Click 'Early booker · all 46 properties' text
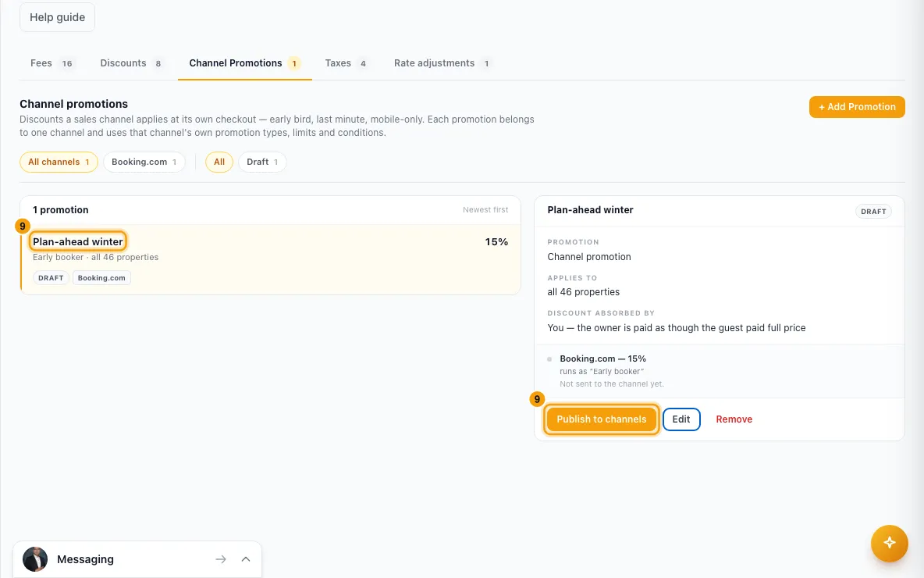Viewport: 924px width, 578px height. click(x=95, y=257)
